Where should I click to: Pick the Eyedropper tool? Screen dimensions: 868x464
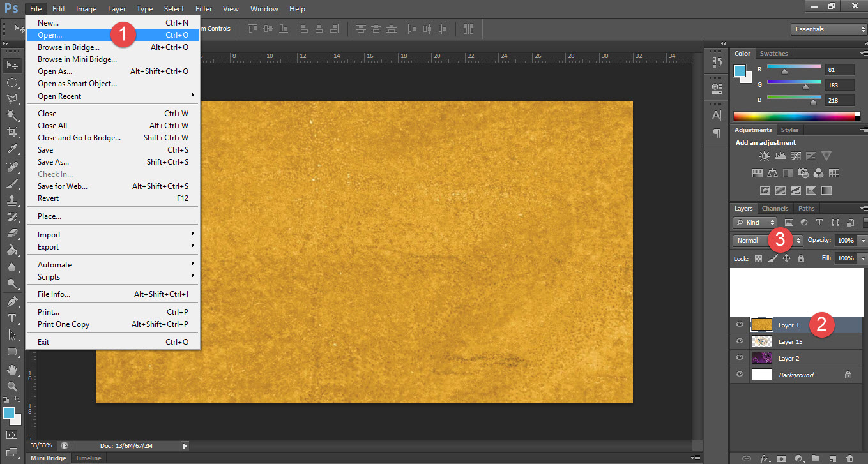11,149
